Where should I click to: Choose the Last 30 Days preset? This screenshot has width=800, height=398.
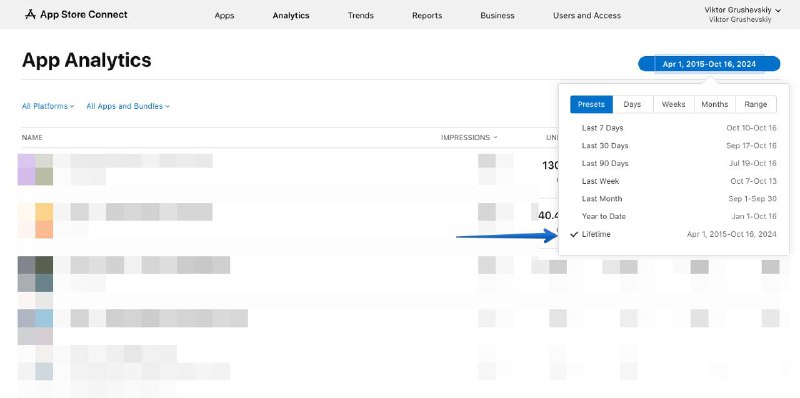[679, 146]
